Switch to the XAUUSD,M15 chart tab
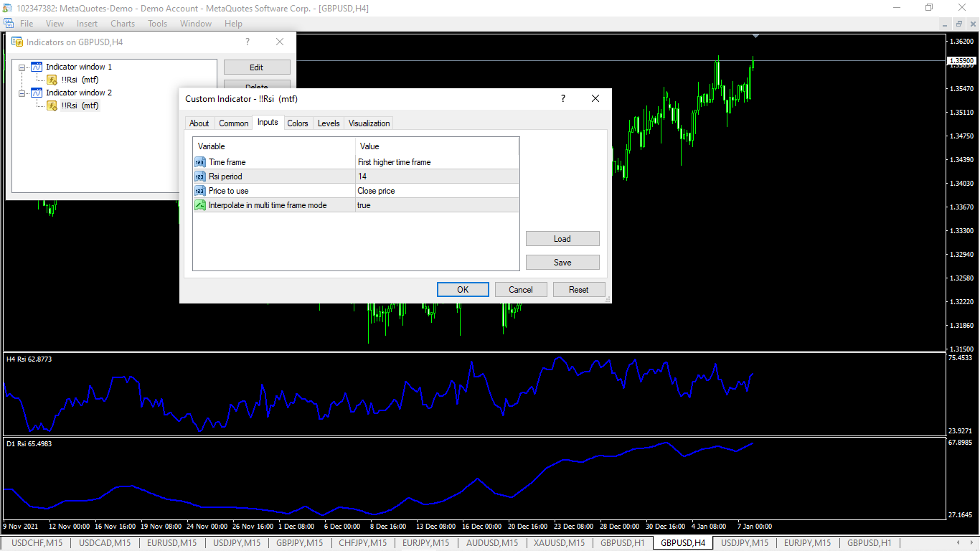980x551 pixels. pos(560,543)
